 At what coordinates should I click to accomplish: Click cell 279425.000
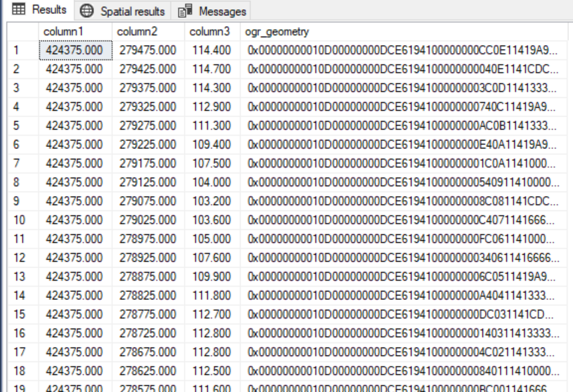(x=148, y=69)
